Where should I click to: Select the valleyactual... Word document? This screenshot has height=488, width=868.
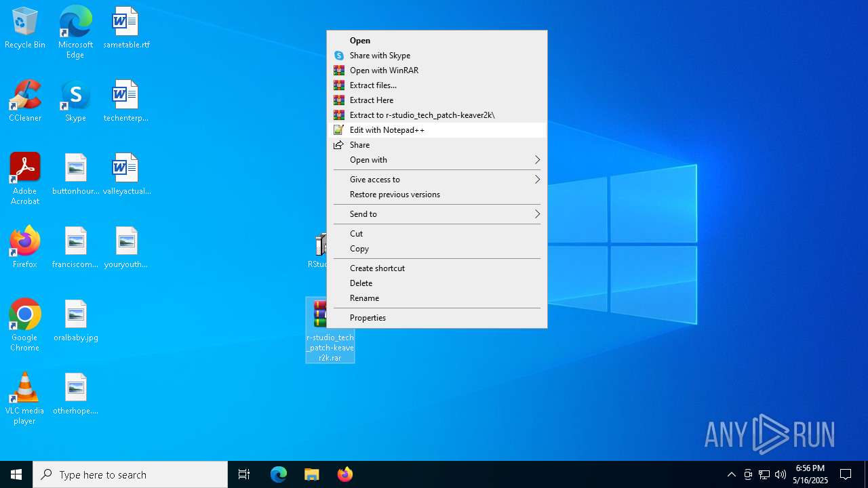point(126,175)
